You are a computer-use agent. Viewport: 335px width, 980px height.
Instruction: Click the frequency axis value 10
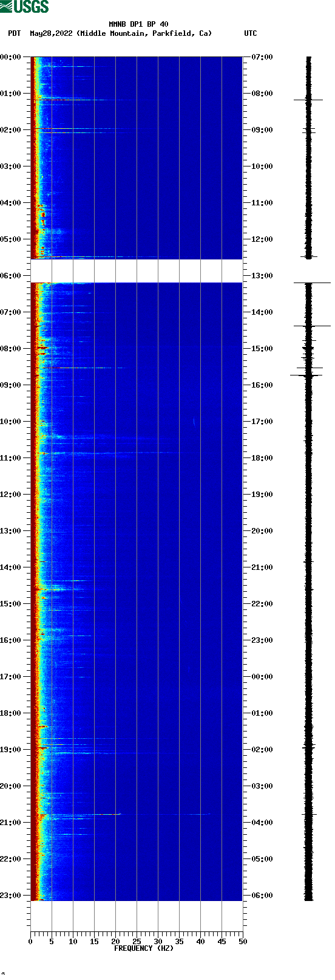point(73,942)
